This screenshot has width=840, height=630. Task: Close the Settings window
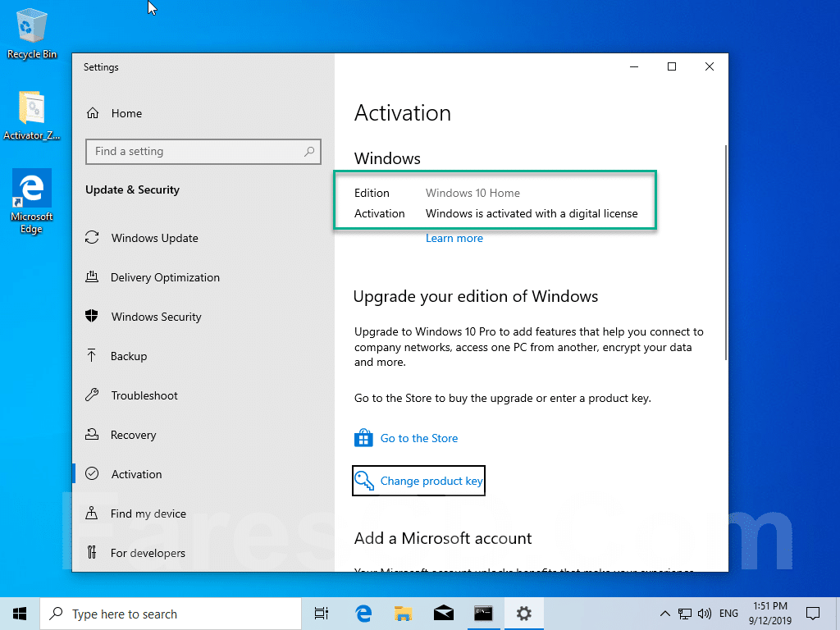coord(710,66)
